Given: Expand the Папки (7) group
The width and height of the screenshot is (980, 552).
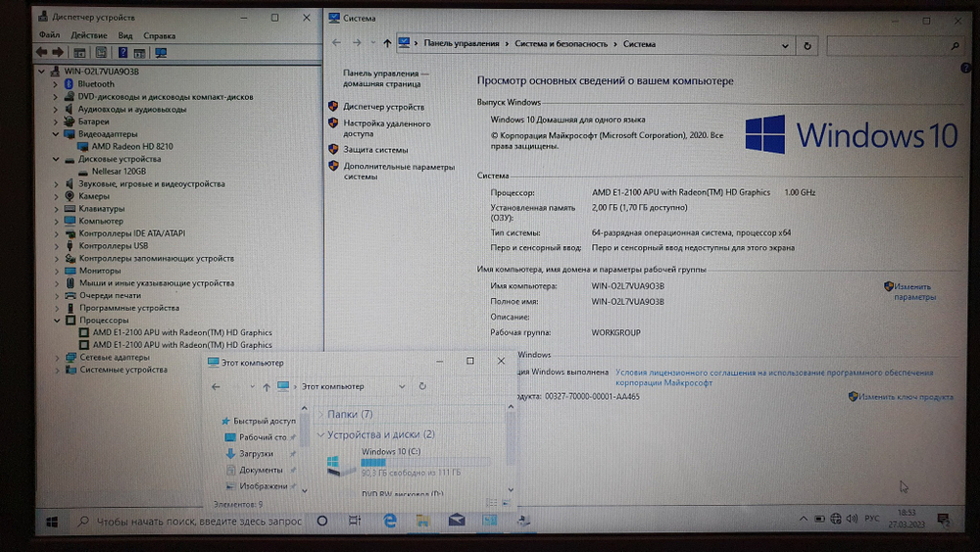Looking at the screenshot, I should 320,415.
